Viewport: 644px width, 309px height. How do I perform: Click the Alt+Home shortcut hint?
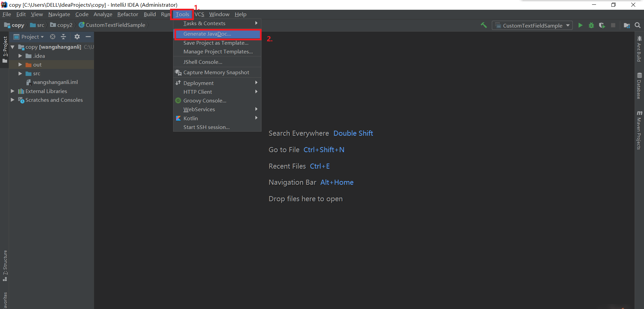point(337,182)
